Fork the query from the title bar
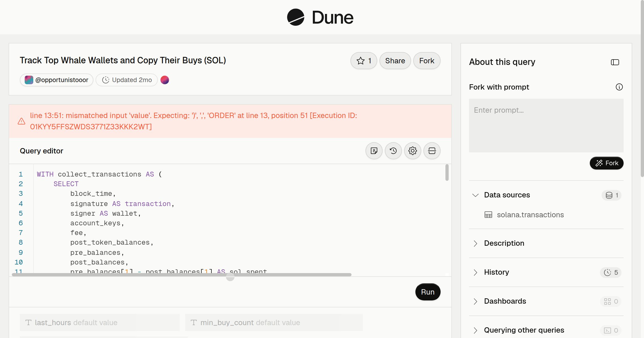The width and height of the screenshot is (644, 338). point(427,61)
